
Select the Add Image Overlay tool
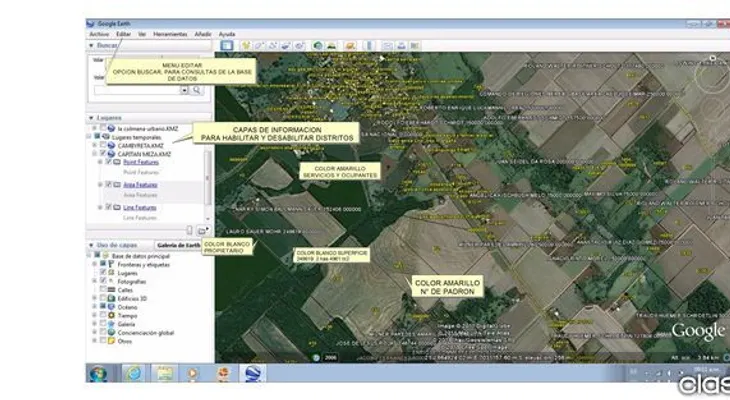(x=286, y=46)
